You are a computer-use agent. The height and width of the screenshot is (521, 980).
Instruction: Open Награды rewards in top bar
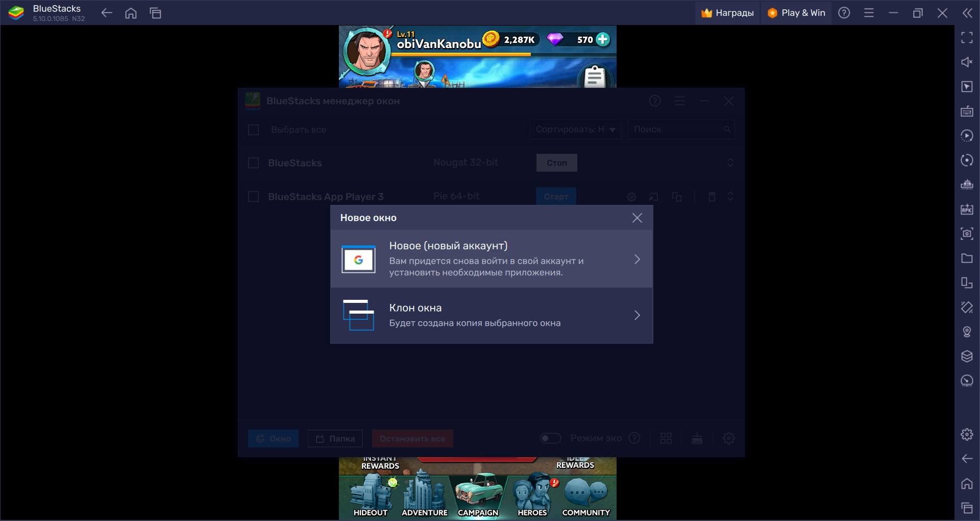click(x=727, y=13)
